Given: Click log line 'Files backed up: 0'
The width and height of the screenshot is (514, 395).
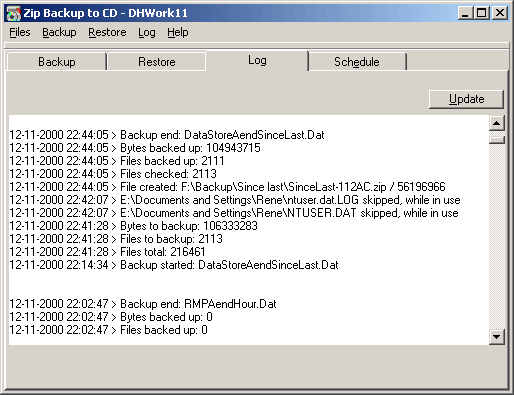Looking at the screenshot, I should point(108,330).
